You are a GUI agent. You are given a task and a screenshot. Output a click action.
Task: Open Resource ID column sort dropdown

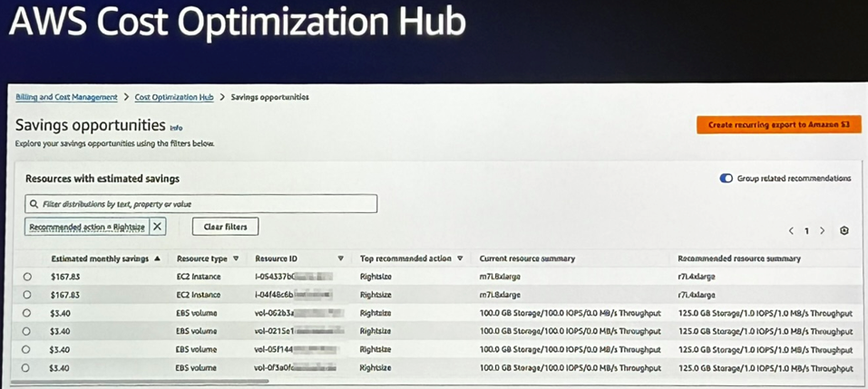pyautogui.click(x=340, y=258)
